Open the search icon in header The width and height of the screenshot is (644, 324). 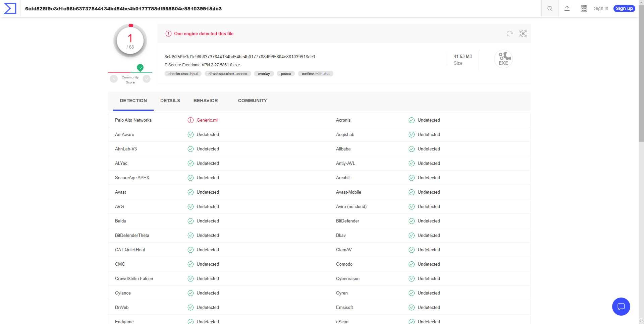pos(550,8)
